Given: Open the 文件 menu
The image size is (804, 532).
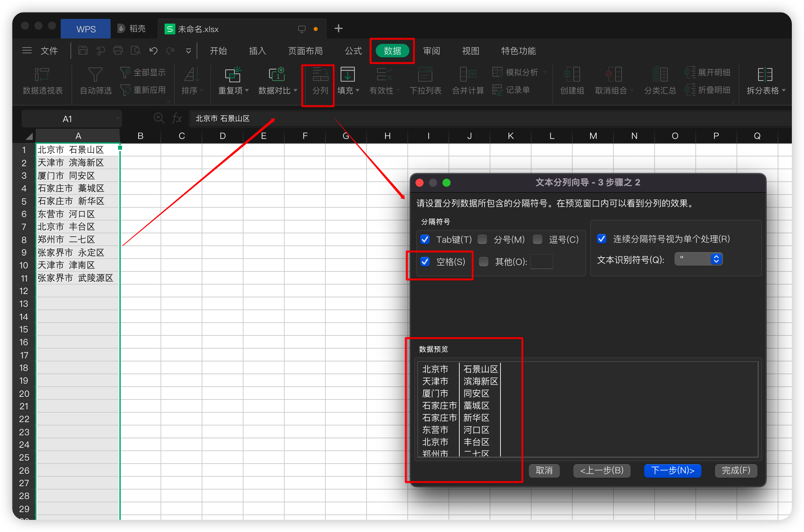Looking at the screenshot, I should [x=49, y=51].
